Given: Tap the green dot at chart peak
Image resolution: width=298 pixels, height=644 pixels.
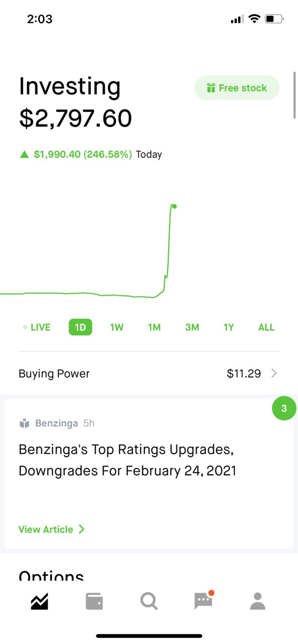Looking at the screenshot, I should [x=174, y=206].
